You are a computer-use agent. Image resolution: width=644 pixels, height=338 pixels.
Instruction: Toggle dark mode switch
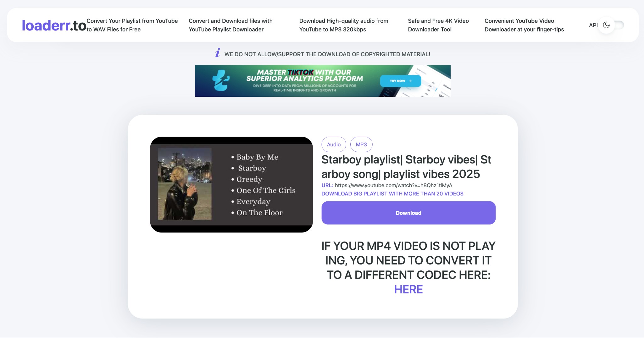(x=611, y=25)
